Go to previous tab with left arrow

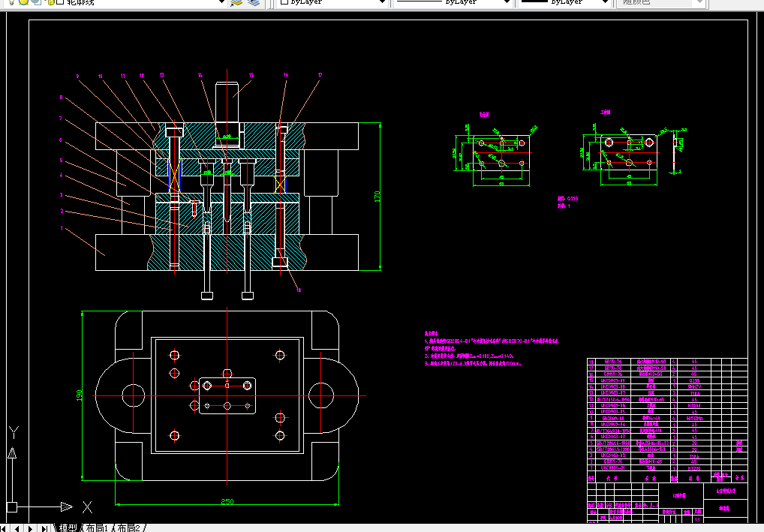click(x=17, y=528)
